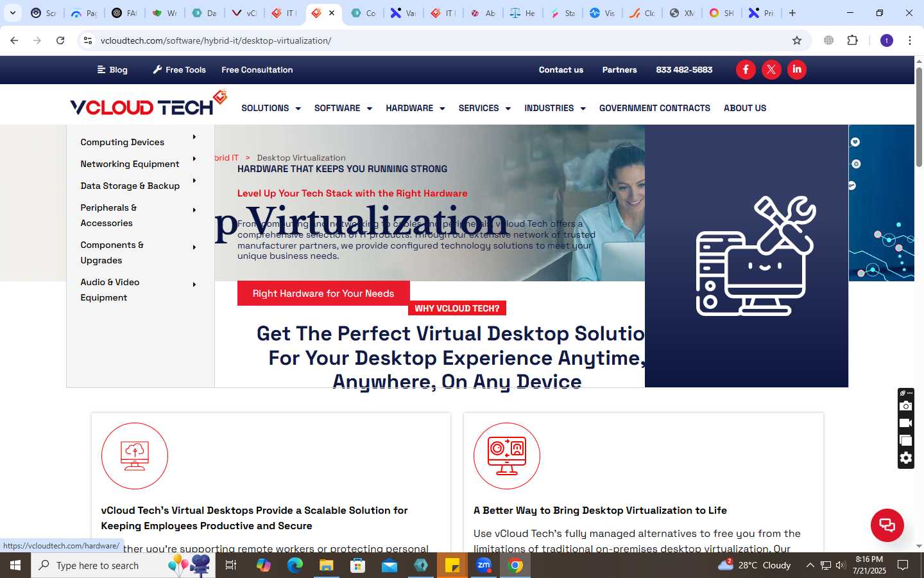Expand Networking Equipment submenu arrow

pos(194,159)
